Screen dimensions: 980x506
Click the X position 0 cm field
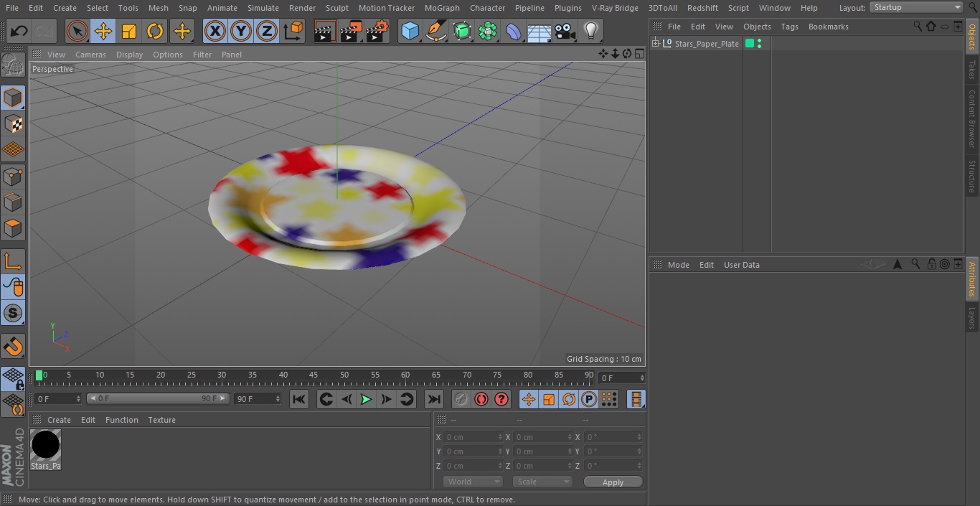[x=473, y=436]
